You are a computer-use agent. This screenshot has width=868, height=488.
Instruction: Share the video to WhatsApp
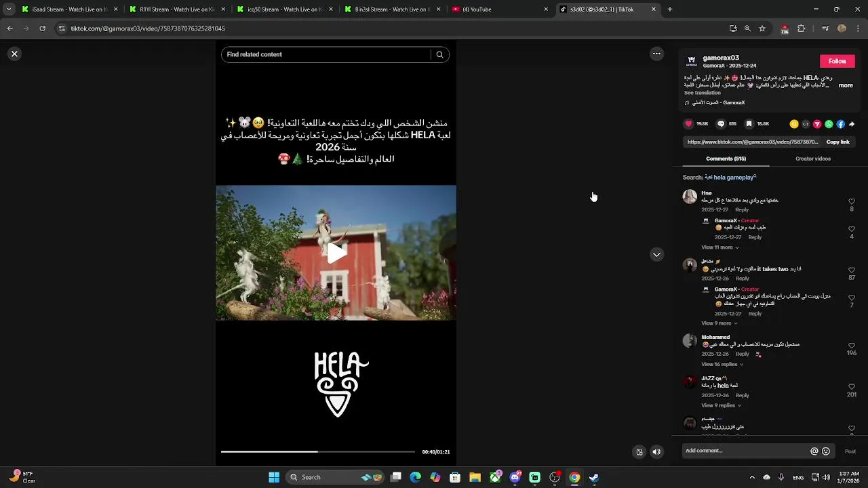click(829, 124)
